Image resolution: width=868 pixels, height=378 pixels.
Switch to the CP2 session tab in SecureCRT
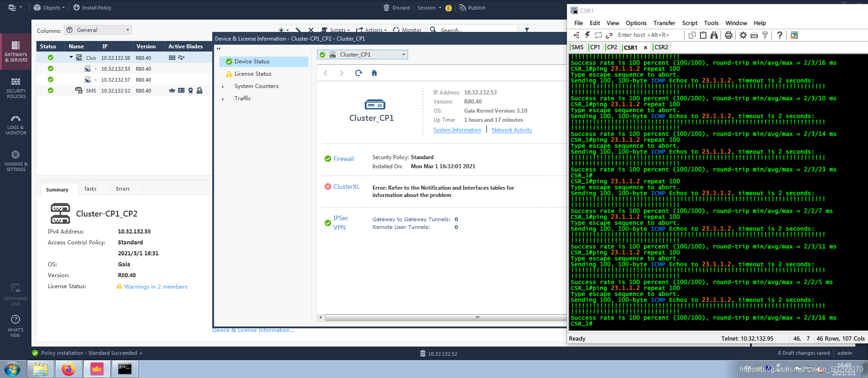point(612,47)
